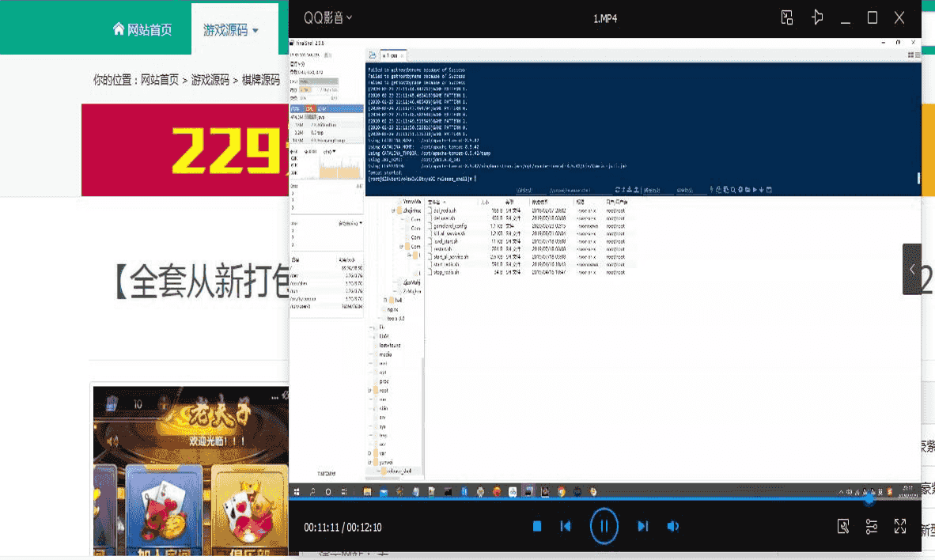Image resolution: width=935 pixels, height=560 pixels.
Task: Maximize the QQ影音 player window
Action: pyautogui.click(x=872, y=18)
